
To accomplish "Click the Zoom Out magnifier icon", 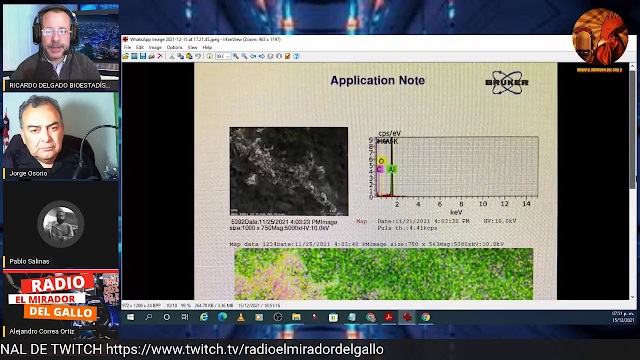I will pos(244,56).
